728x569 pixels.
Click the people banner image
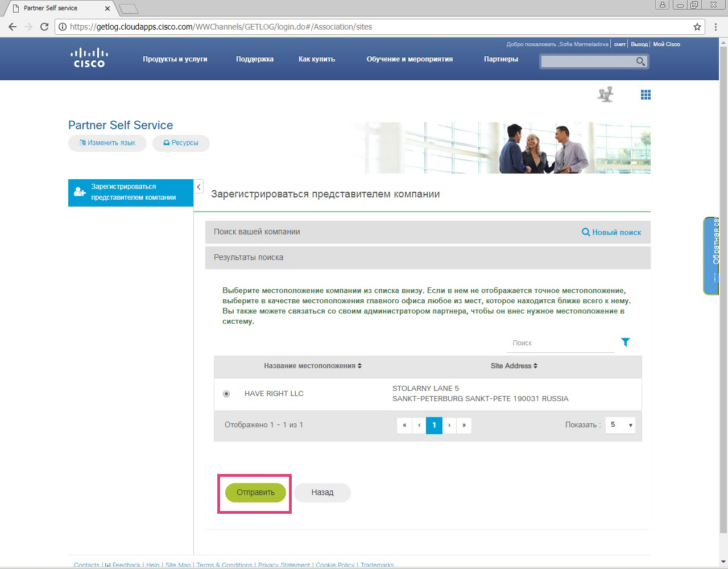coord(500,148)
